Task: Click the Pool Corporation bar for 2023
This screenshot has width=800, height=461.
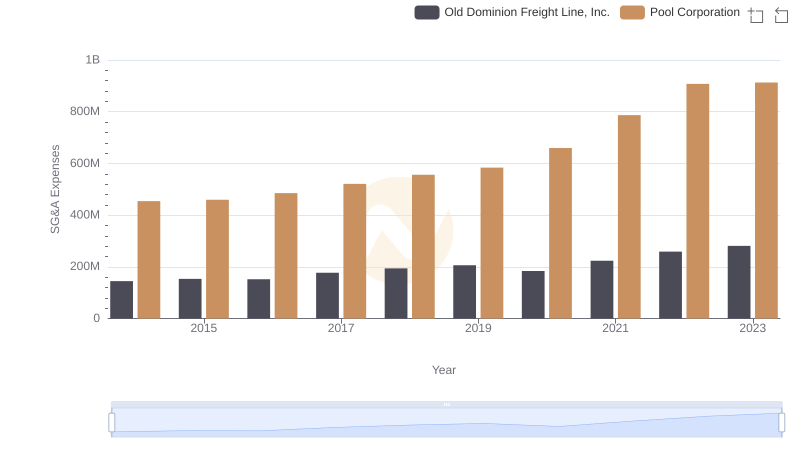Action: [x=766, y=200]
